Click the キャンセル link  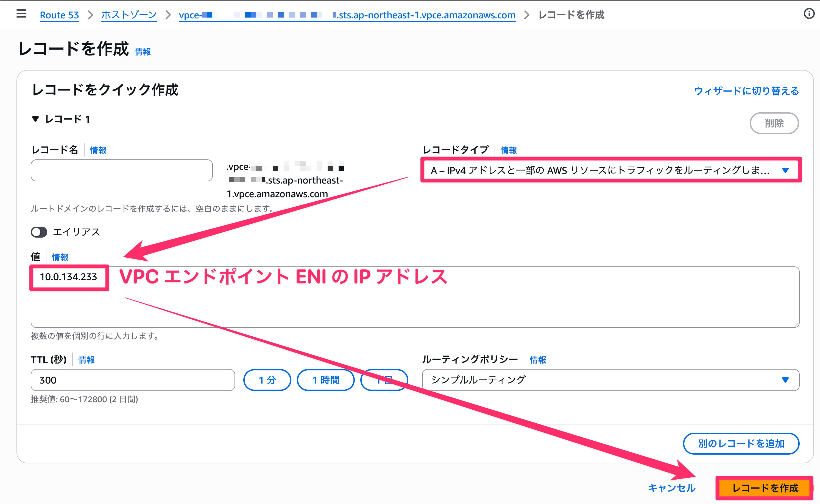(x=671, y=488)
